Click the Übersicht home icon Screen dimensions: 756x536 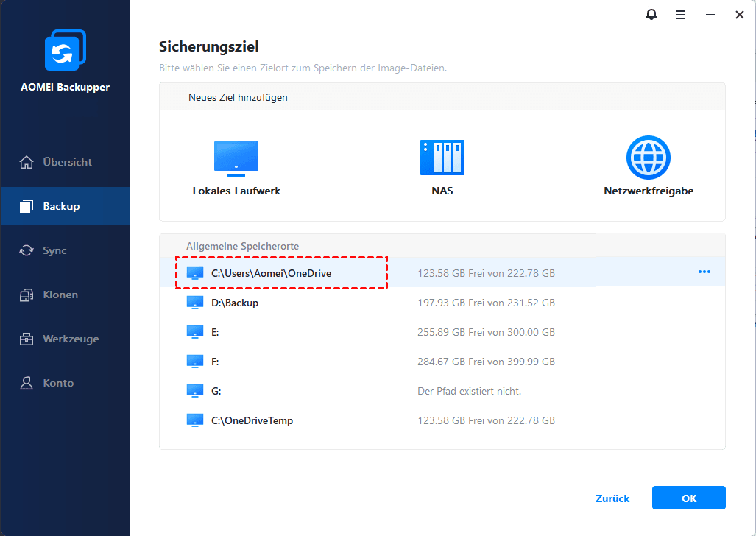click(27, 162)
